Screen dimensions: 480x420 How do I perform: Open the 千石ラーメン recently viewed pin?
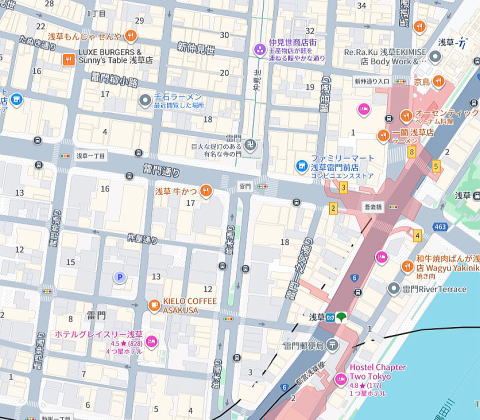pyautogui.click(x=145, y=101)
